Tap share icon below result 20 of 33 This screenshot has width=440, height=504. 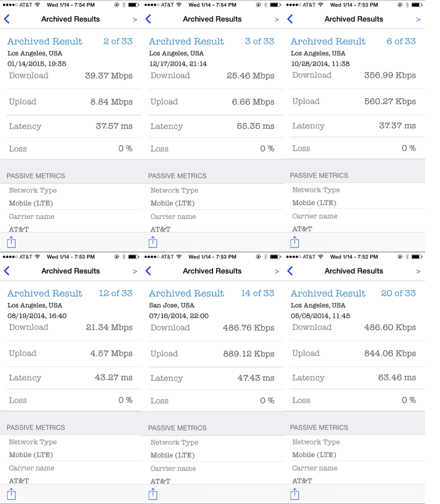click(x=295, y=493)
